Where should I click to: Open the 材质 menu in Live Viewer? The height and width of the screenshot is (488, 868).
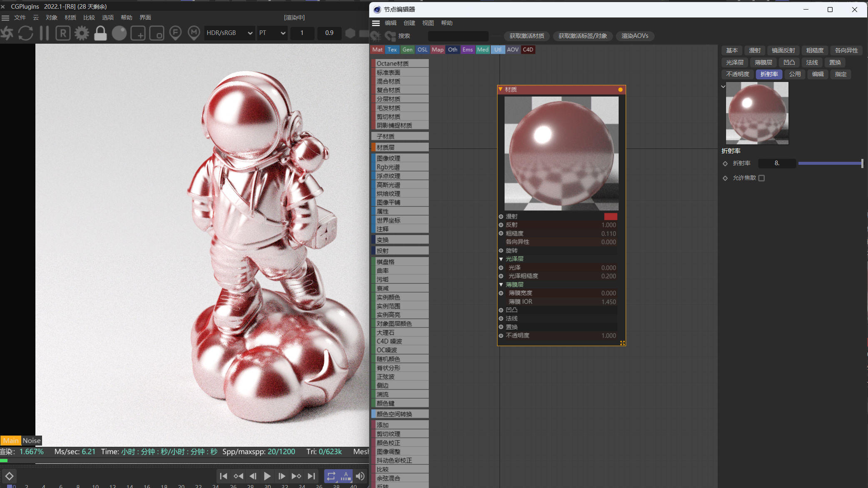tap(70, 17)
